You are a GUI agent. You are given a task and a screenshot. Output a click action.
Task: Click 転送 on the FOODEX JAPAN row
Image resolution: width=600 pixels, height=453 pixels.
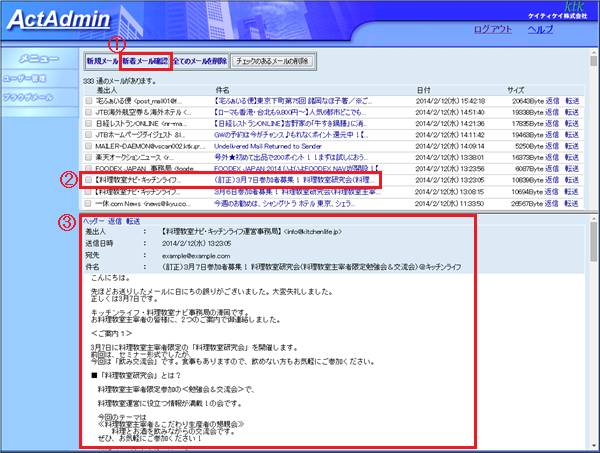572,169
